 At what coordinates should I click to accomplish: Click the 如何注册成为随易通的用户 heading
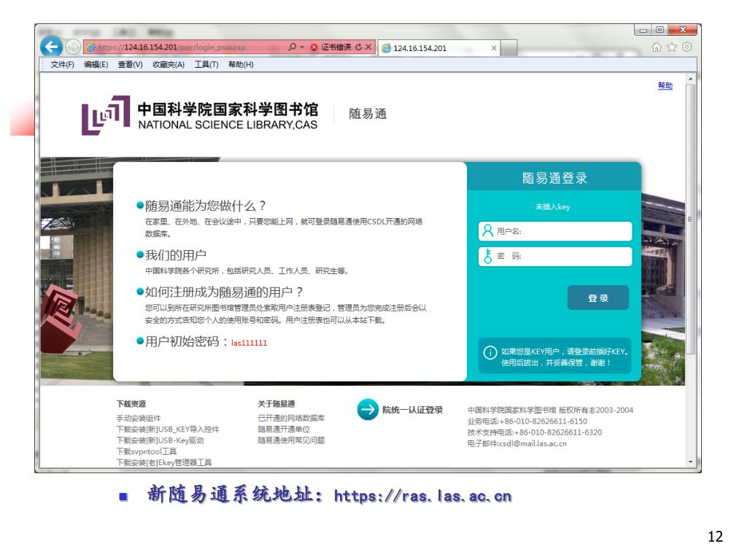tap(223, 292)
